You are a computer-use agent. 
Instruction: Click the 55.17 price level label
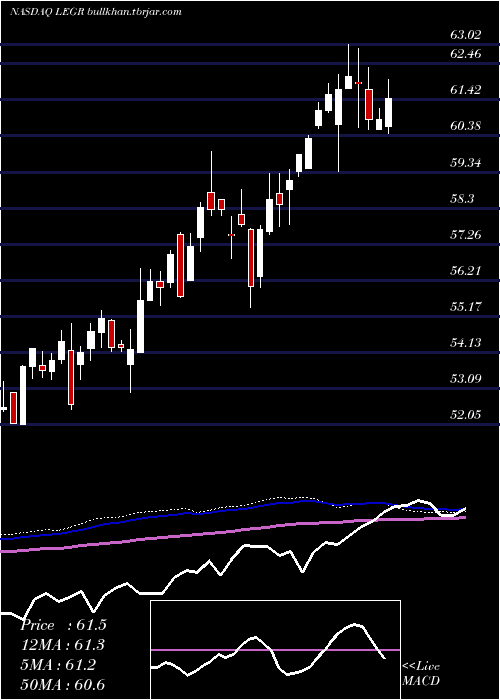466,307
